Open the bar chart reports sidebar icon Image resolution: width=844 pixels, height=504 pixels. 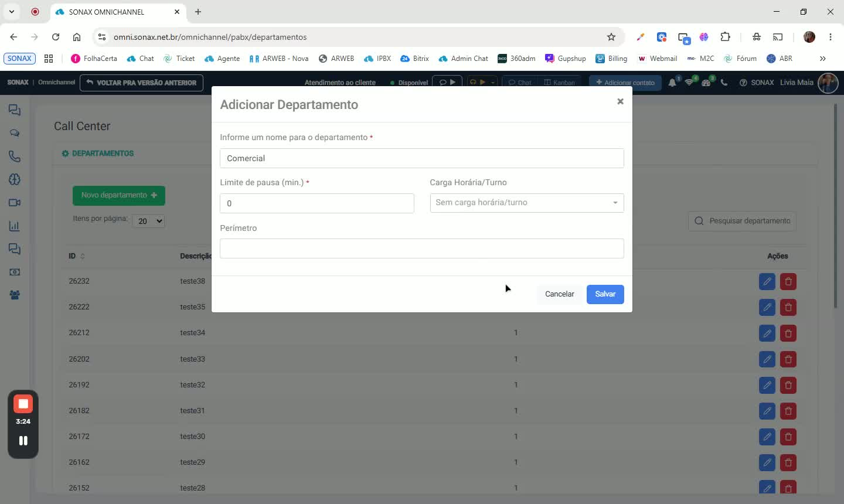tap(15, 226)
